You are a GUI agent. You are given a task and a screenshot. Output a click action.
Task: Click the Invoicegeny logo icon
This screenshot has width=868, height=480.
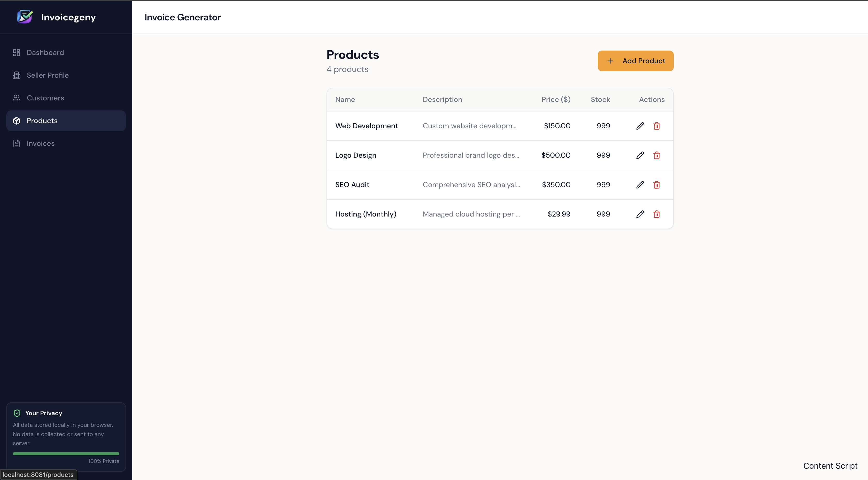coord(24,17)
